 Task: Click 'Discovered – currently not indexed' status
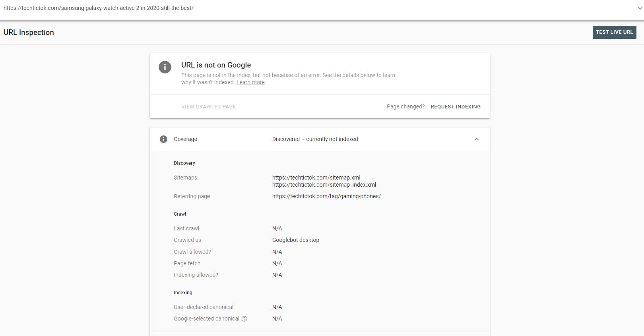click(315, 139)
